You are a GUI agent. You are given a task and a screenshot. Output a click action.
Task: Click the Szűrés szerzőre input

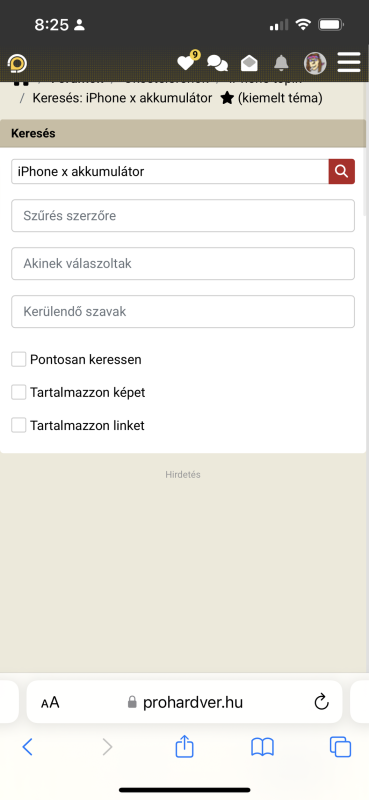[183, 216]
